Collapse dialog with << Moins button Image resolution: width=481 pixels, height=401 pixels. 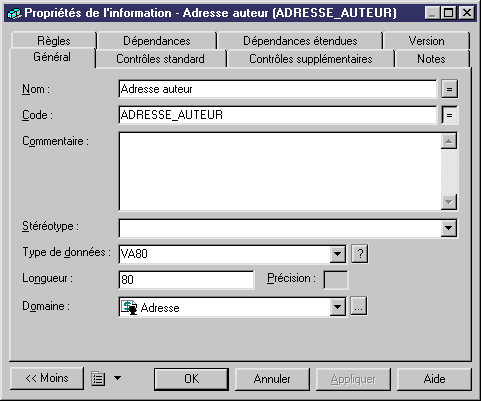(47, 378)
